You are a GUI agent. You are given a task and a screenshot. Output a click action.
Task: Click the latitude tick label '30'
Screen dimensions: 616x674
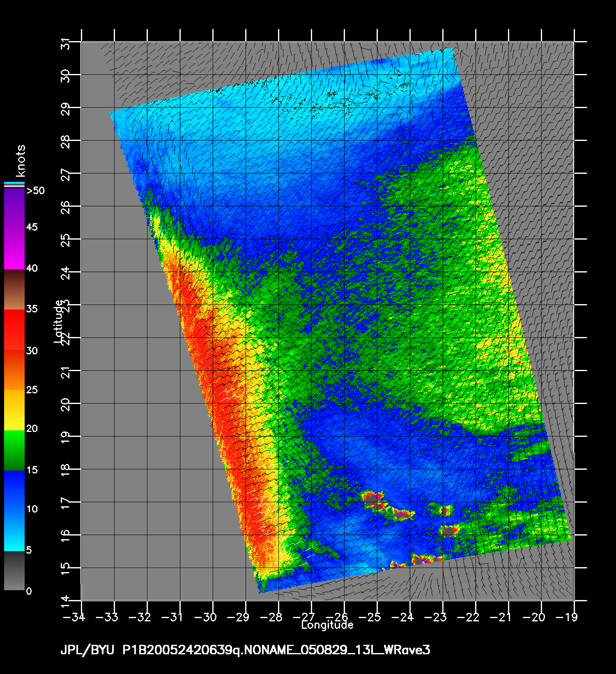tap(65, 76)
